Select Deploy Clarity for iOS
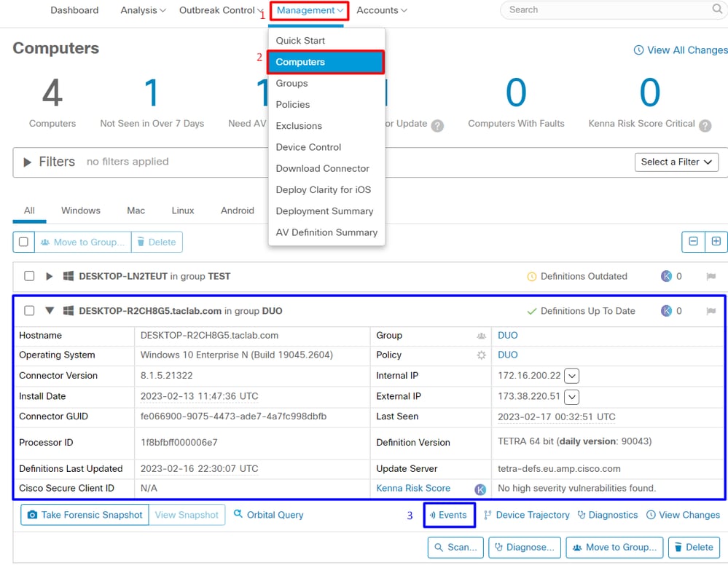The height and width of the screenshot is (568, 728). [326, 190]
